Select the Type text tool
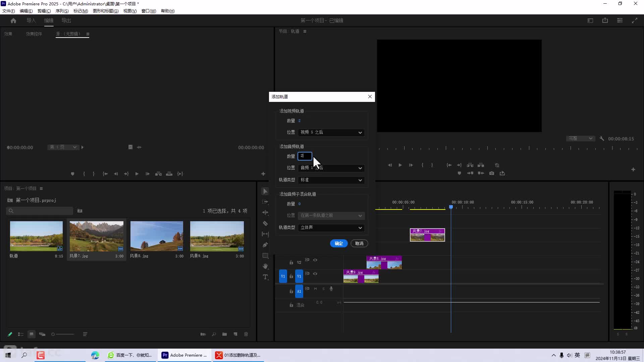 pos(265,277)
